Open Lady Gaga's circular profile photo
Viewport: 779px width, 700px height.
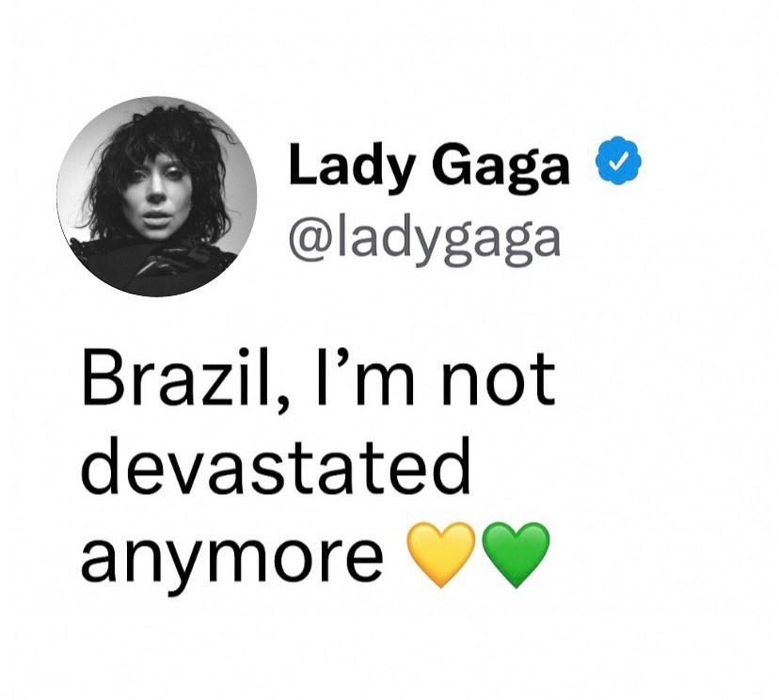coord(156,197)
